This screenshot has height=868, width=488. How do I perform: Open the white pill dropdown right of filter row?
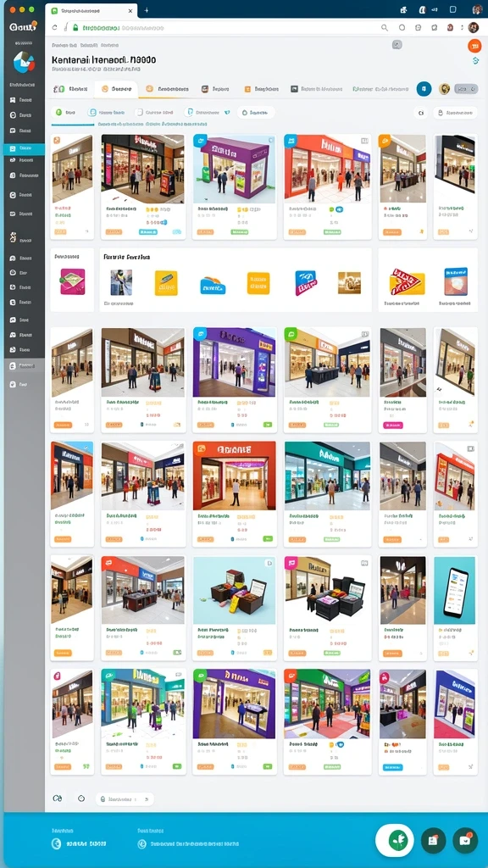(455, 113)
